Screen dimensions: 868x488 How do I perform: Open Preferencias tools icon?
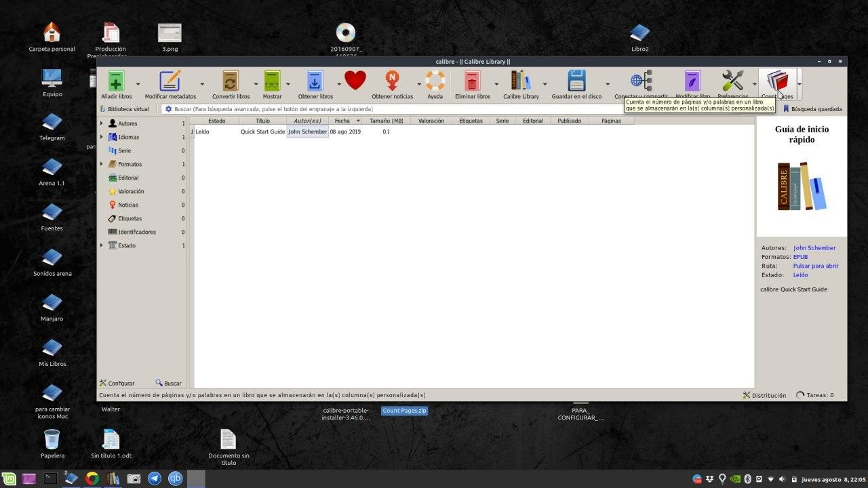pyautogui.click(x=732, y=81)
